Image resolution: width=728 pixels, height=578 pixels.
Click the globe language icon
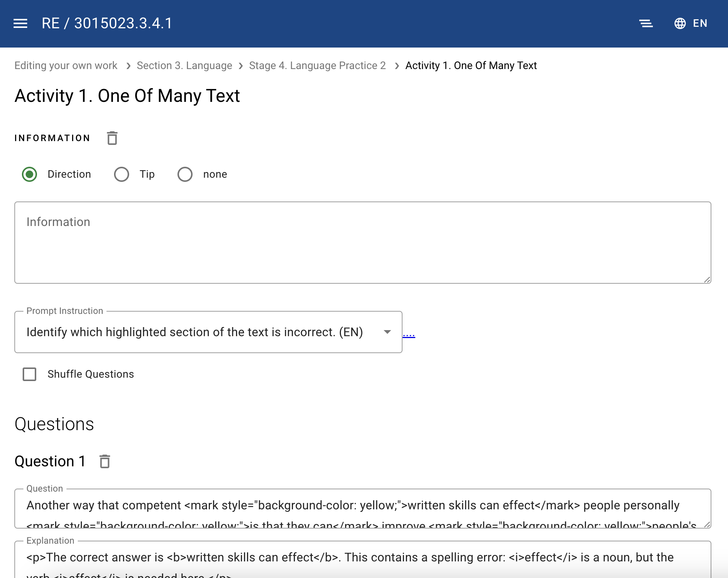[680, 23]
